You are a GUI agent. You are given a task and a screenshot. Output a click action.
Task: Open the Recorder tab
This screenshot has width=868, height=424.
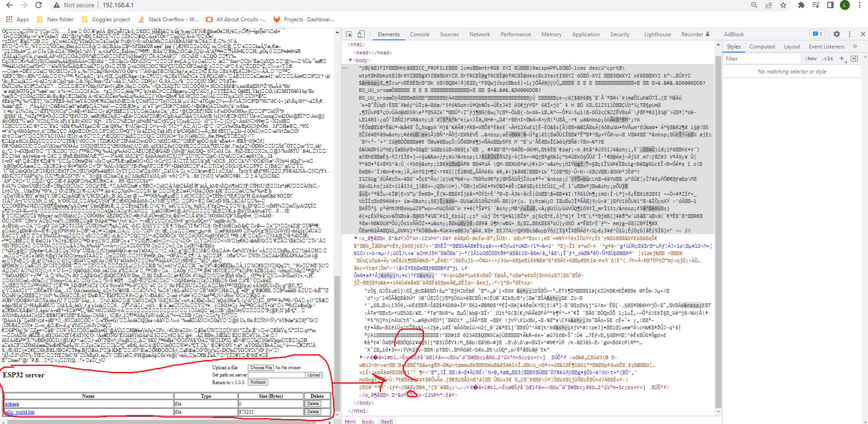point(695,34)
